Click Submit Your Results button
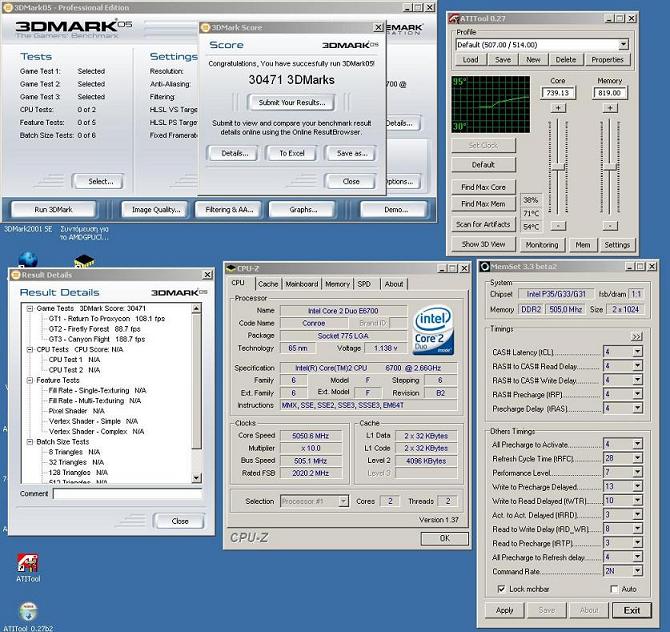Image resolution: width=670 pixels, height=632 pixels. [x=291, y=103]
